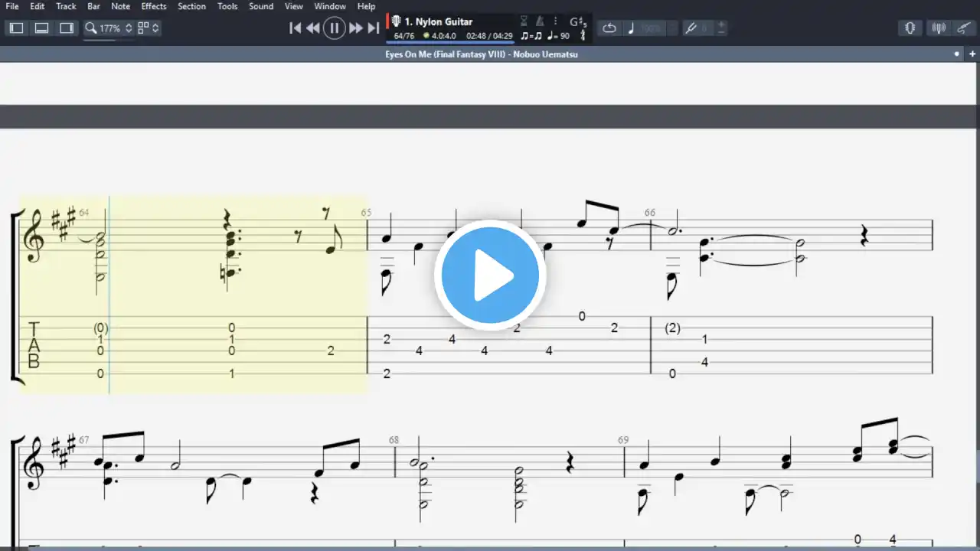Toggle the metronome

540,21
